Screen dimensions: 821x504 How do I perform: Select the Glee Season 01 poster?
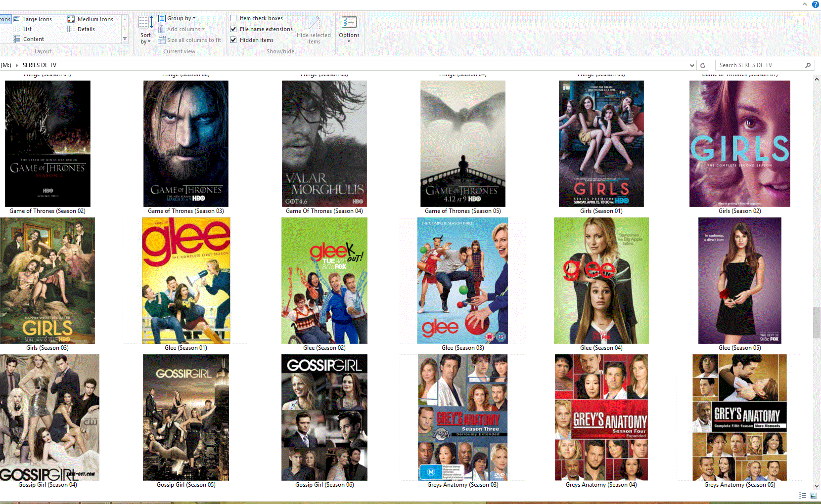186,281
